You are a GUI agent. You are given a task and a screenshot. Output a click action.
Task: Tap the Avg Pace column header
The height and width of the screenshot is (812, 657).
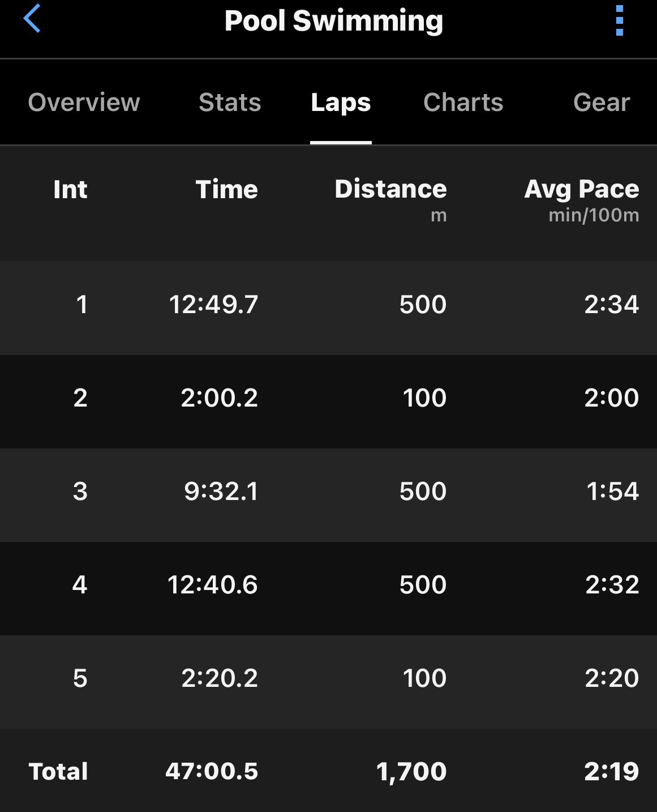[581, 189]
